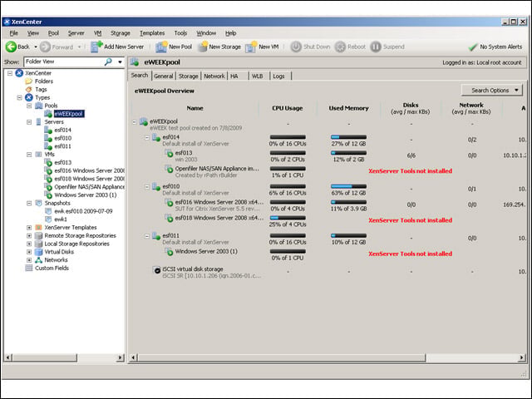This screenshot has width=532, height=399.
Task: Collapse the esf011 overview row
Action: click(x=147, y=236)
